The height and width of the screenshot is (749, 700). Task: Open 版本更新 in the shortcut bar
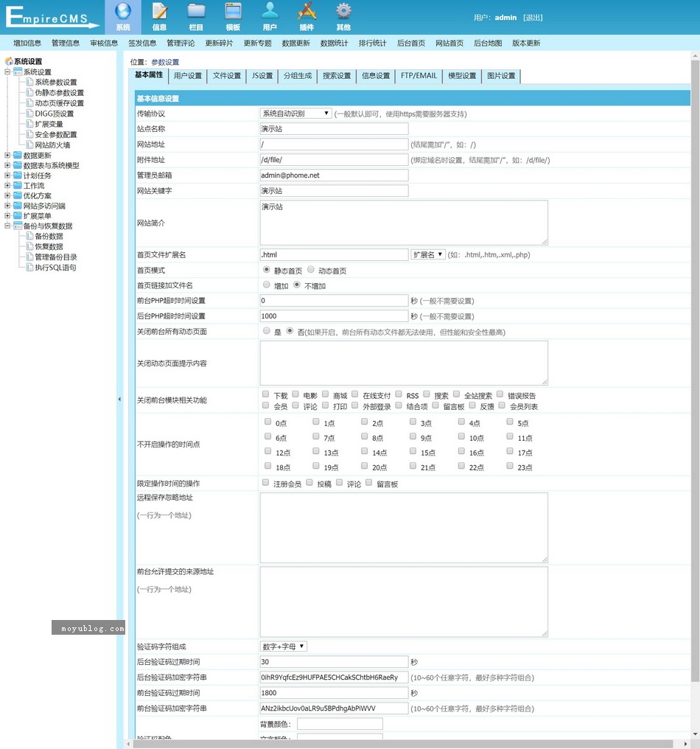click(526, 43)
